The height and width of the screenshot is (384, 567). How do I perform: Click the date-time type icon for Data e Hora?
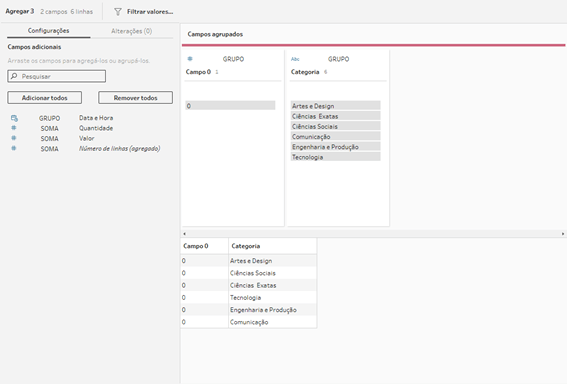pos(14,118)
